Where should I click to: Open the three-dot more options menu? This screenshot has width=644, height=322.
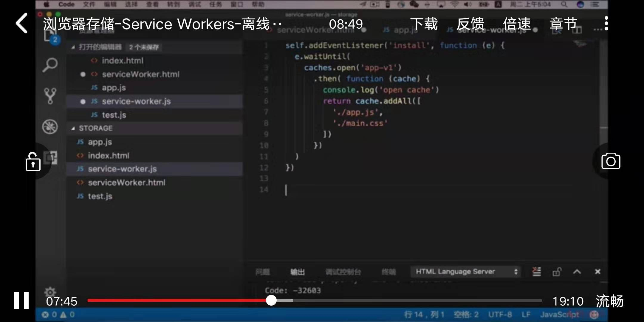pyautogui.click(x=606, y=24)
